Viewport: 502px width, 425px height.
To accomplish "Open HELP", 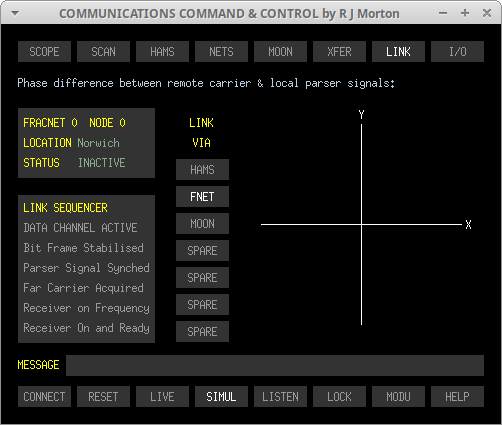I will (457, 397).
